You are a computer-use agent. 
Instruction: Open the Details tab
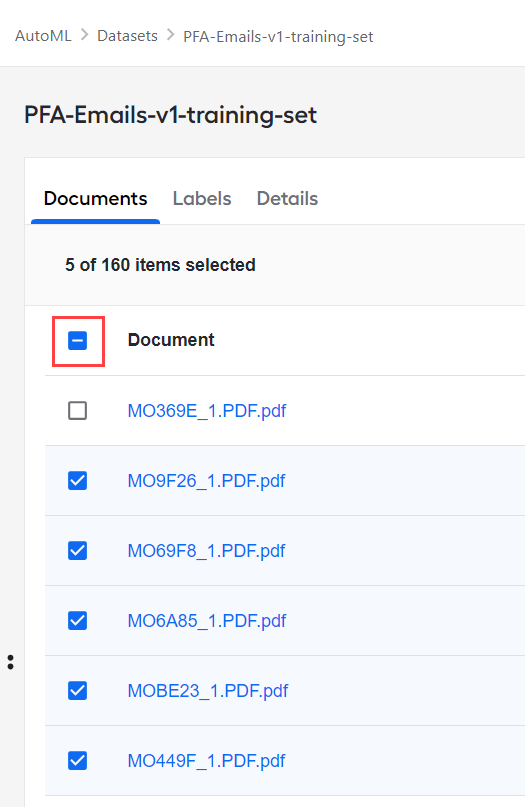(x=287, y=199)
